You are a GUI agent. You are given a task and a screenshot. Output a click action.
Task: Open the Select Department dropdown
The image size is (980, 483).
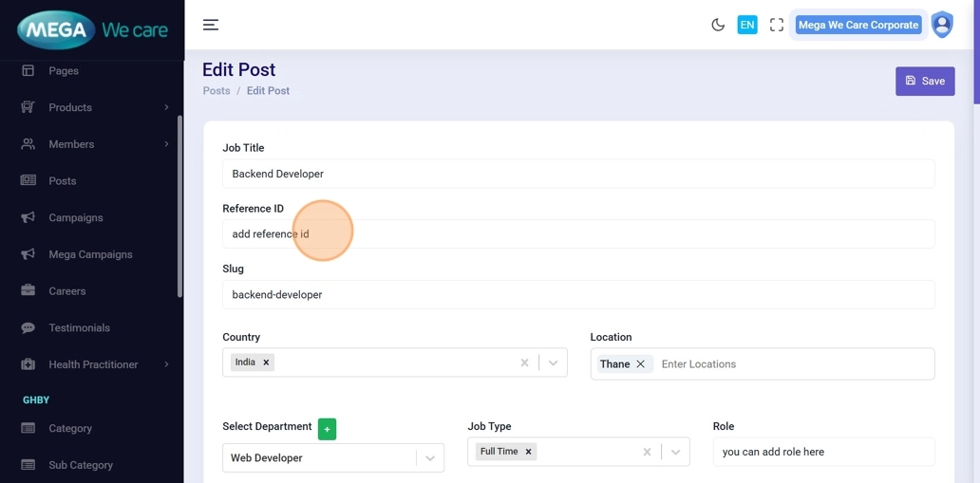(429, 458)
